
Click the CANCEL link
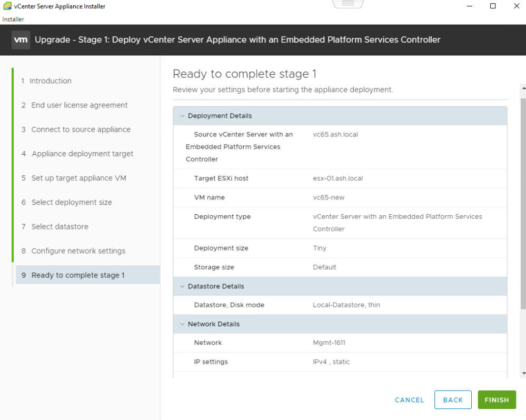tap(409, 400)
